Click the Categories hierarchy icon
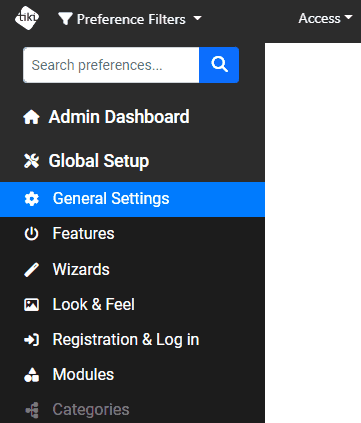The image size is (361, 423). pyautogui.click(x=32, y=410)
